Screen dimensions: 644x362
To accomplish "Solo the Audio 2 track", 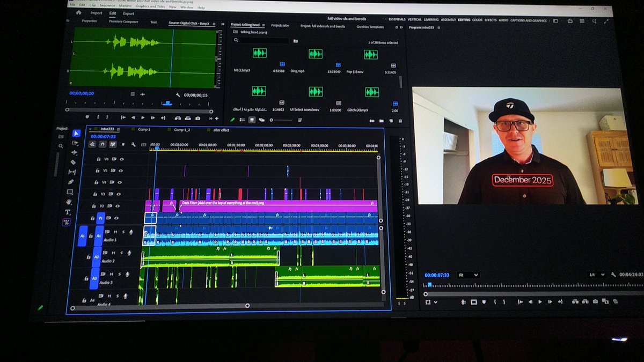I will pos(121,253).
